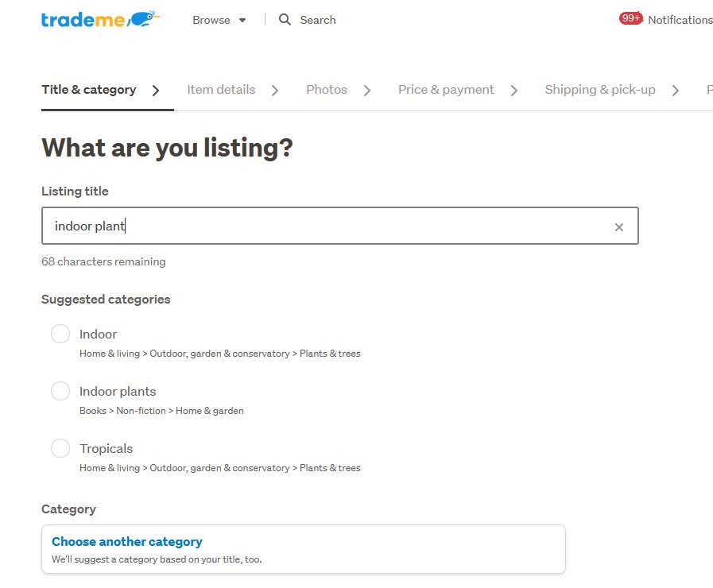Select the Indoor category radio button
The width and height of the screenshot is (713, 588).
tap(60, 334)
